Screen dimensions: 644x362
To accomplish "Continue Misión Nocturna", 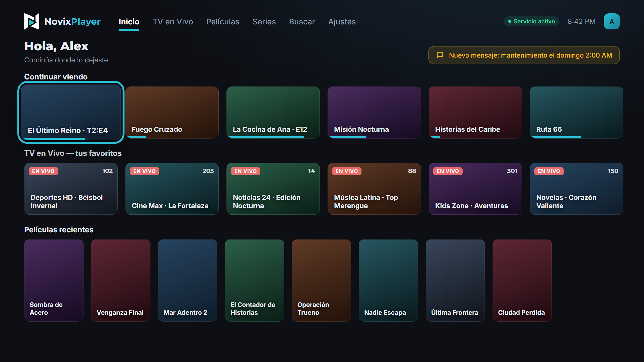I will pos(374,112).
